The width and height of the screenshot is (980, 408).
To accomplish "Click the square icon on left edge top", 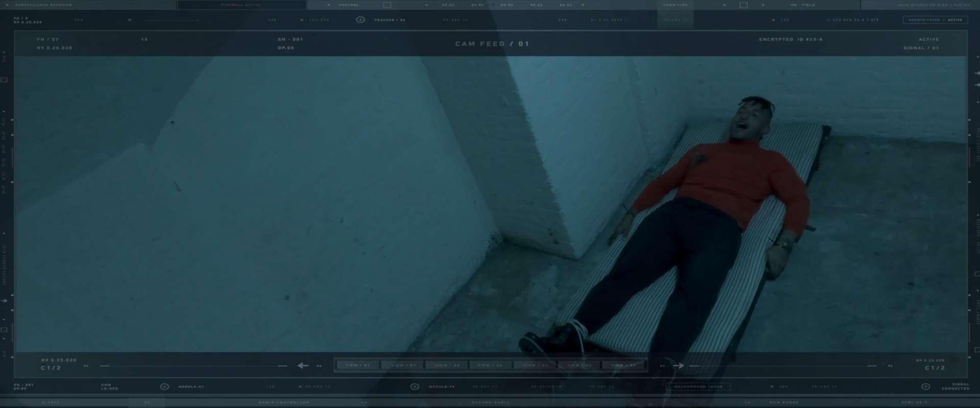I will click(x=4, y=80).
